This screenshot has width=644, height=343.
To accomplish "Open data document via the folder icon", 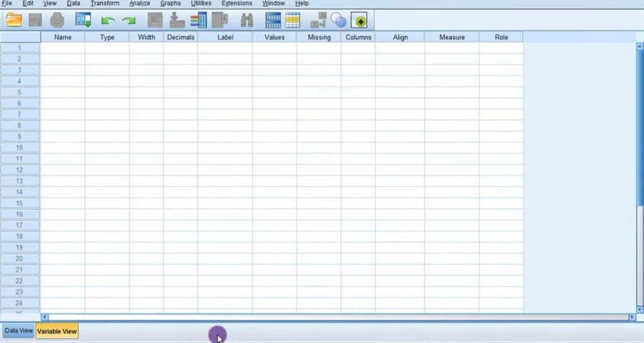I will point(14,20).
